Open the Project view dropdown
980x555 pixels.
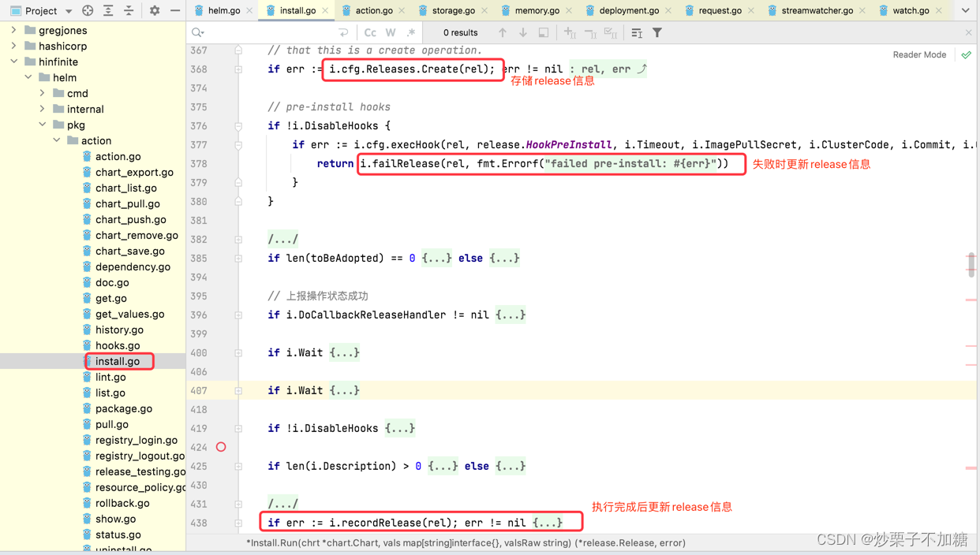[69, 11]
